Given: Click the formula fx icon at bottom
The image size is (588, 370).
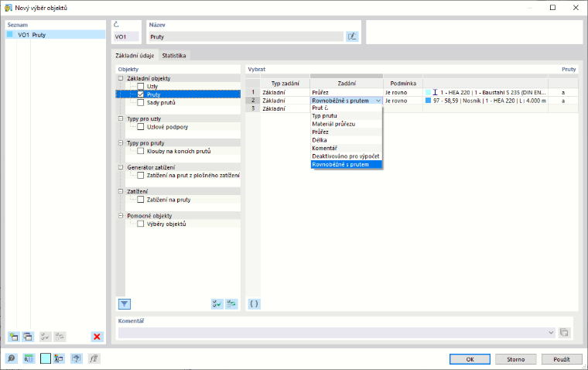Looking at the screenshot, I should (x=94, y=358).
